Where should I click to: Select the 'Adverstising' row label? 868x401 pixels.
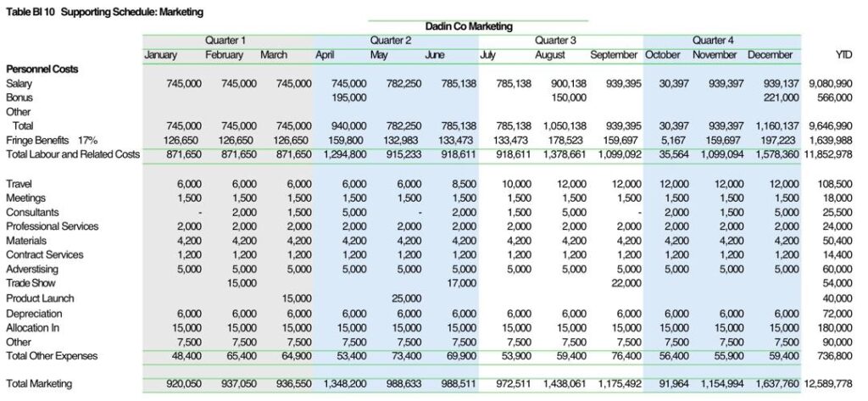[32, 270]
